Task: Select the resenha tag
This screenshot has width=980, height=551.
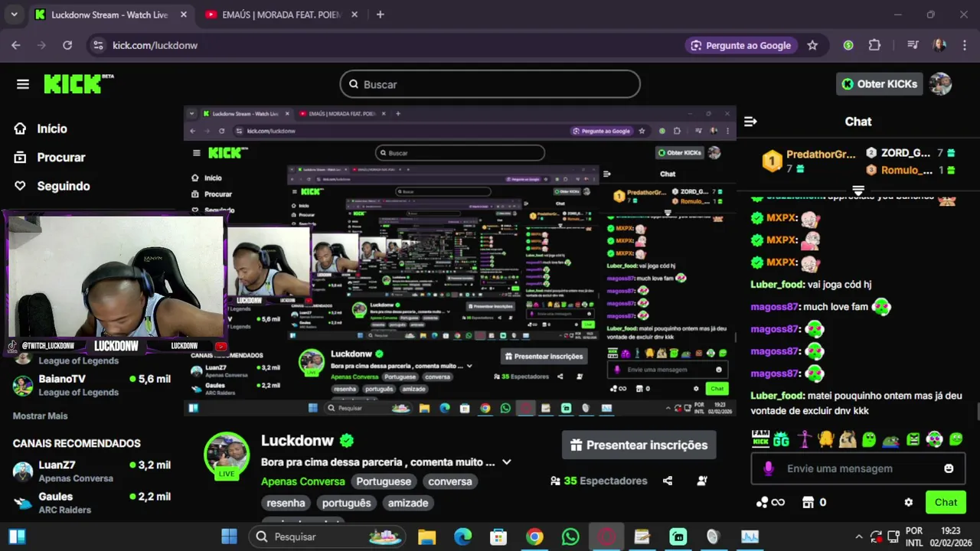Action: 286,503
